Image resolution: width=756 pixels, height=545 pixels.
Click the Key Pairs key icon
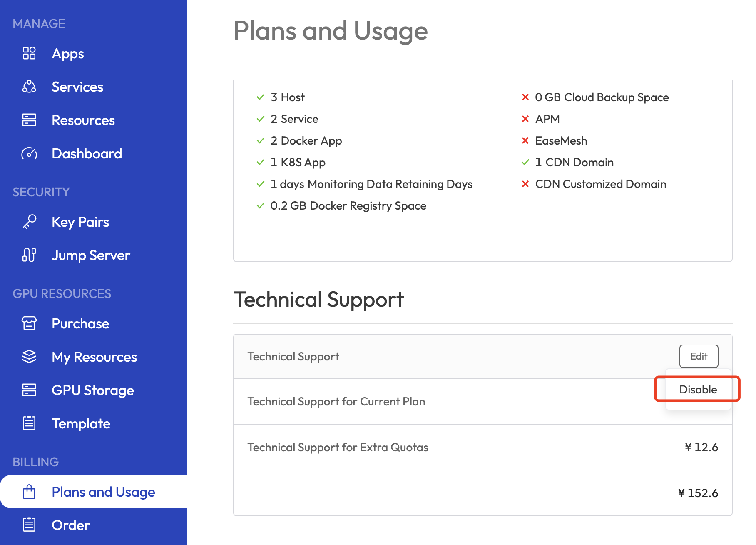29,222
